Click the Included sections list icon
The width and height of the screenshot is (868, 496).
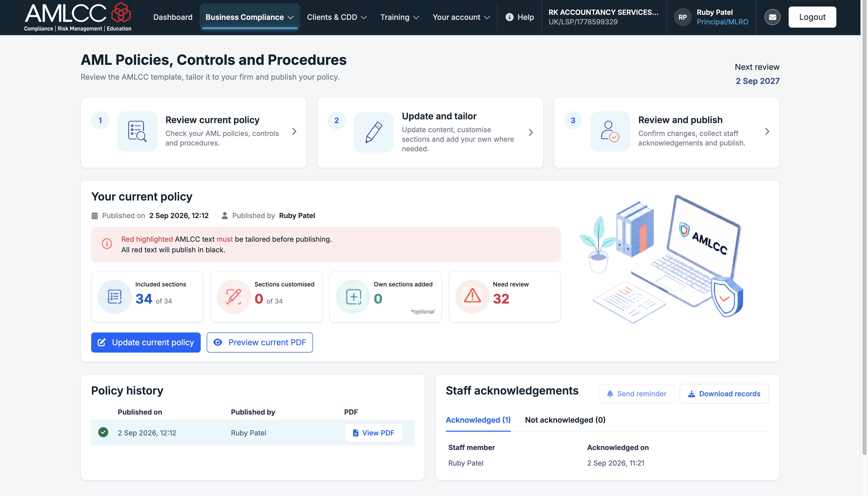(115, 296)
